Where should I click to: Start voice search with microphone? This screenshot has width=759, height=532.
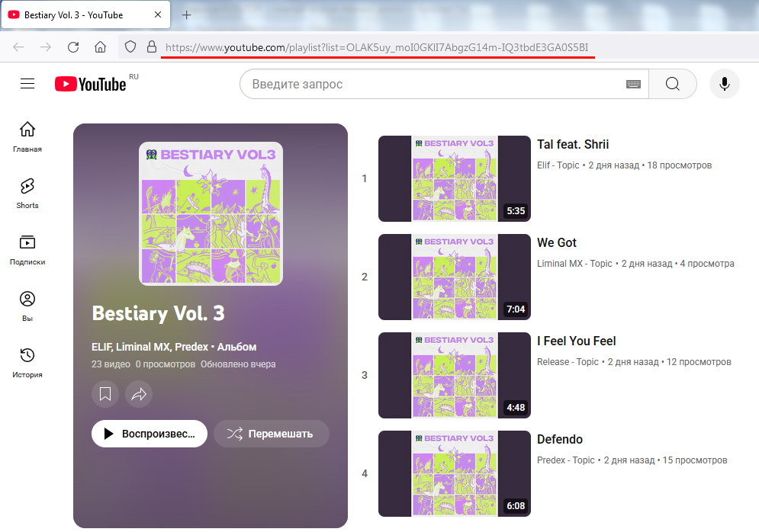coord(724,84)
